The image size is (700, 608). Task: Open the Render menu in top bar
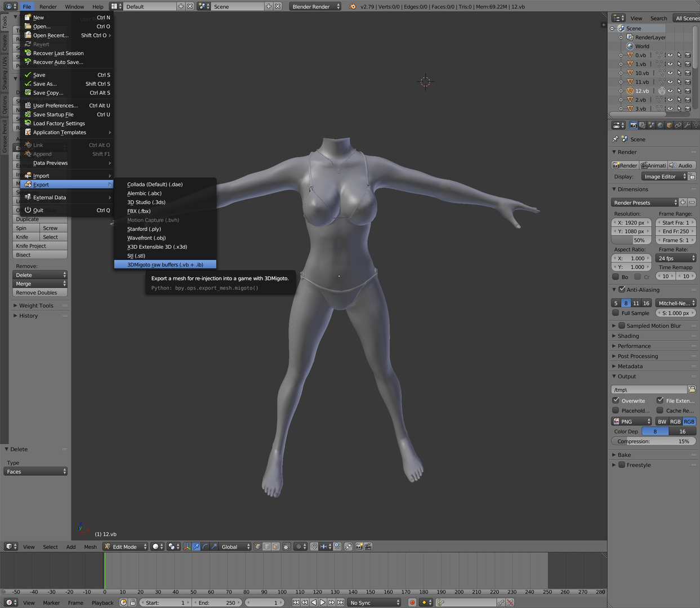coord(48,7)
